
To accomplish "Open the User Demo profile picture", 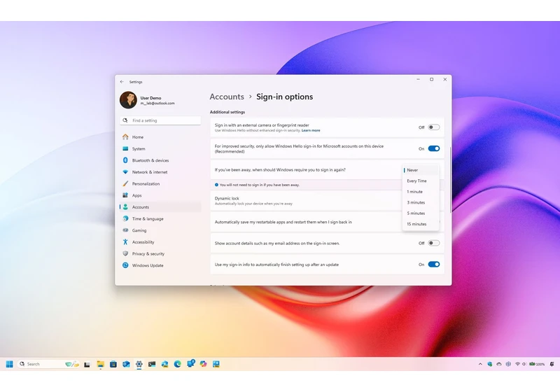I will (128, 100).
